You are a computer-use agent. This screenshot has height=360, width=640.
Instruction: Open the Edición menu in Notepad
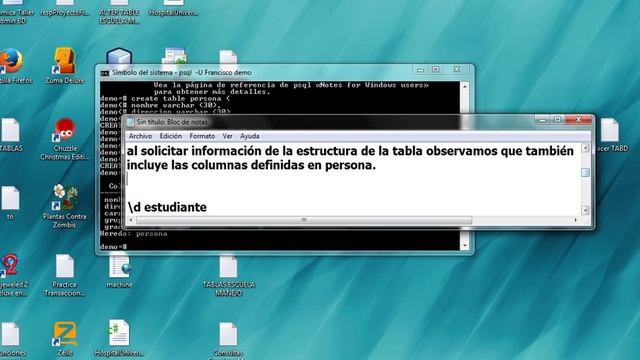pyautogui.click(x=171, y=136)
